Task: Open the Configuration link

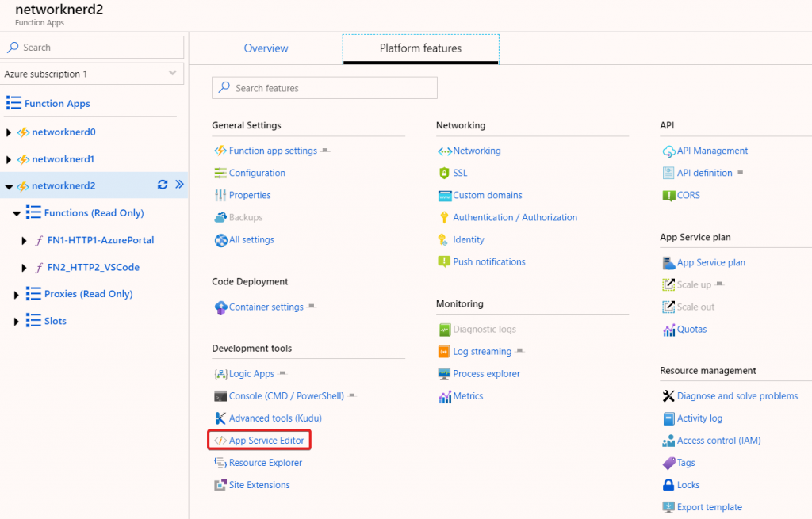Action: point(257,173)
